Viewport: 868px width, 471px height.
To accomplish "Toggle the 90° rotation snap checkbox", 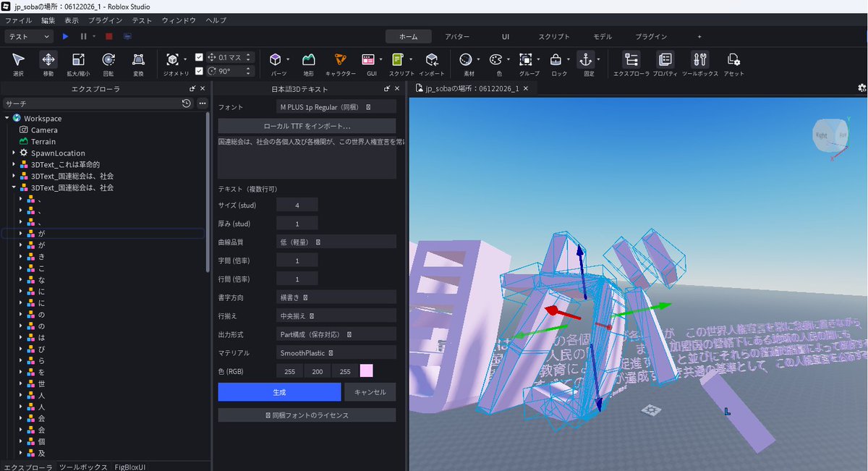I will (200, 71).
